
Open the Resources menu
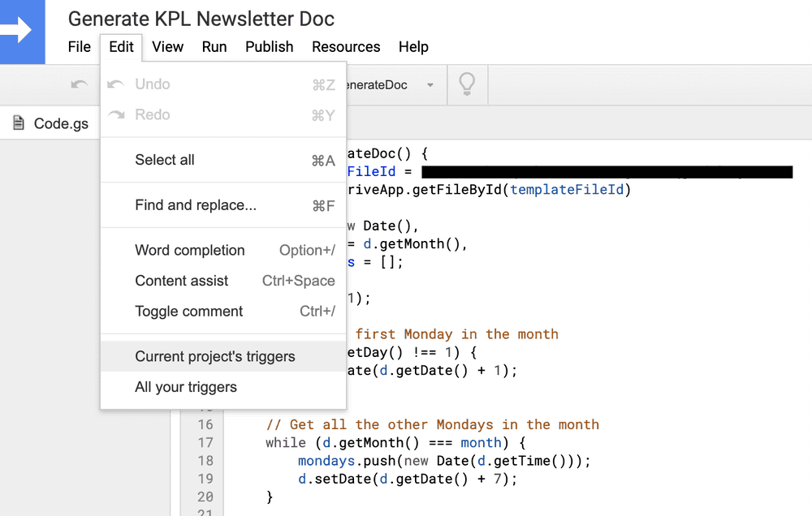pos(346,47)
